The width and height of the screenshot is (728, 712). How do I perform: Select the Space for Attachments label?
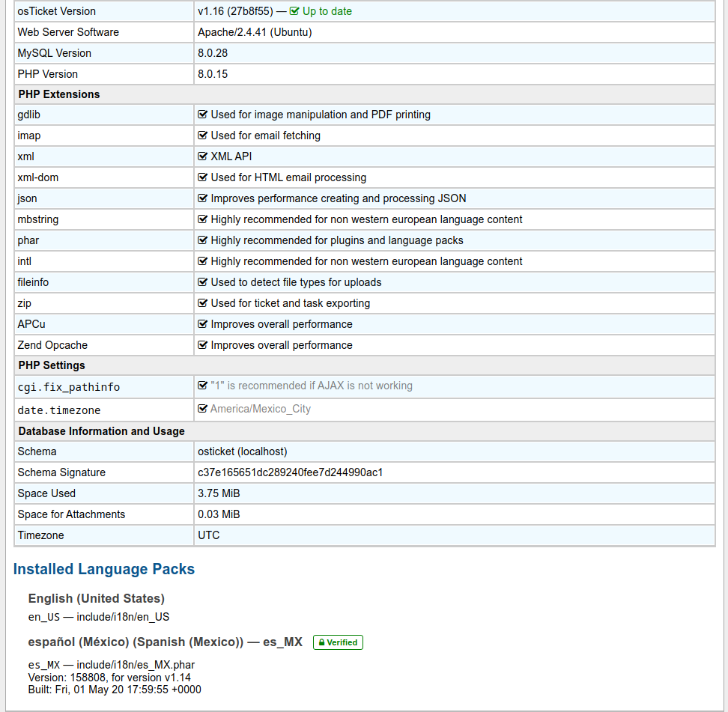(x=71, y=514)
